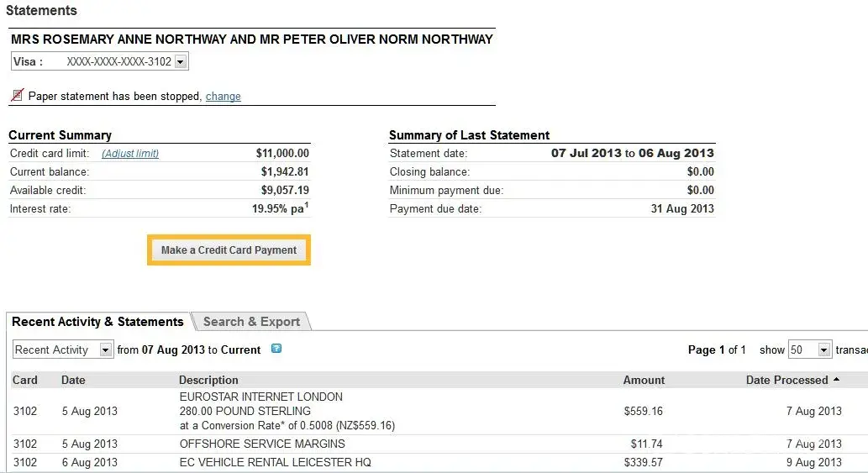Select the EC VEHICLE RENTAL LEICESTER HQ transaction
The width and height of the screenshot is (868, 473).
pos(275,462)
